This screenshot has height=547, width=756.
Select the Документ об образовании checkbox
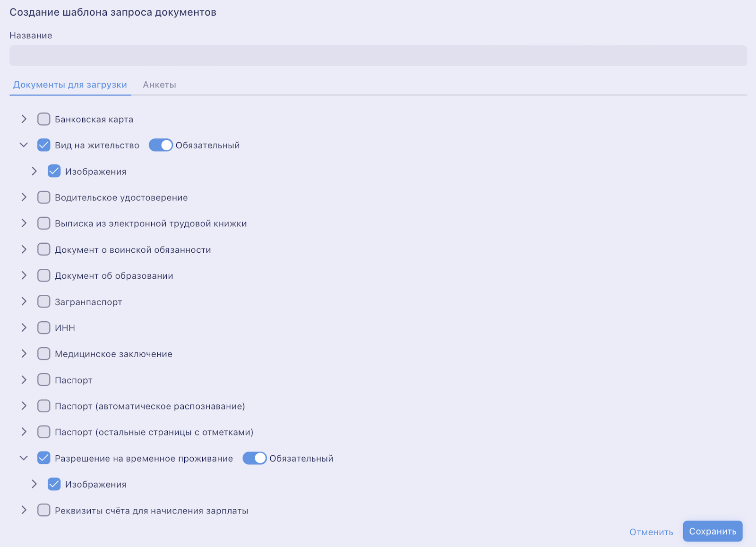pyautogui.click(x=44, y=275)
